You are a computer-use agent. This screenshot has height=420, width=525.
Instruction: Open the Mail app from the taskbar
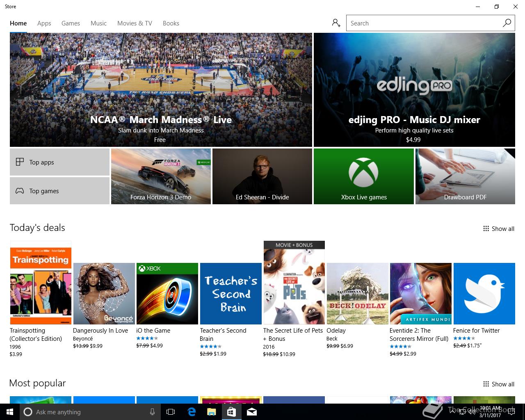[x=252, y=412]
